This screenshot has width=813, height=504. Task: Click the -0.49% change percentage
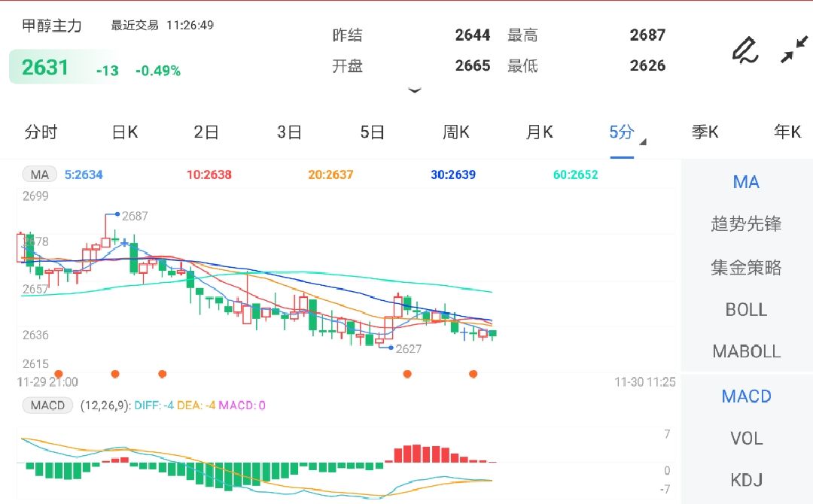pyautogui.click(x=158, y=71)
